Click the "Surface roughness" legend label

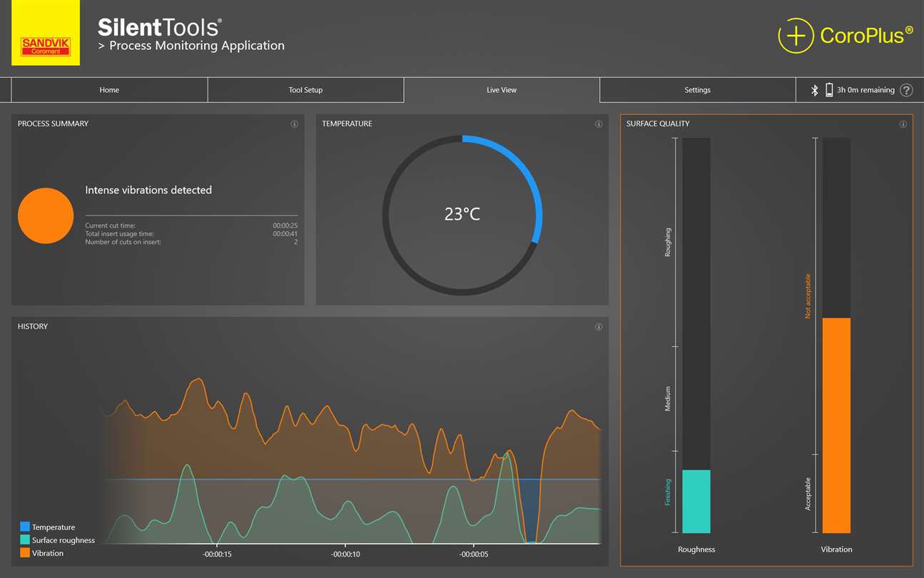click(64, 540)
